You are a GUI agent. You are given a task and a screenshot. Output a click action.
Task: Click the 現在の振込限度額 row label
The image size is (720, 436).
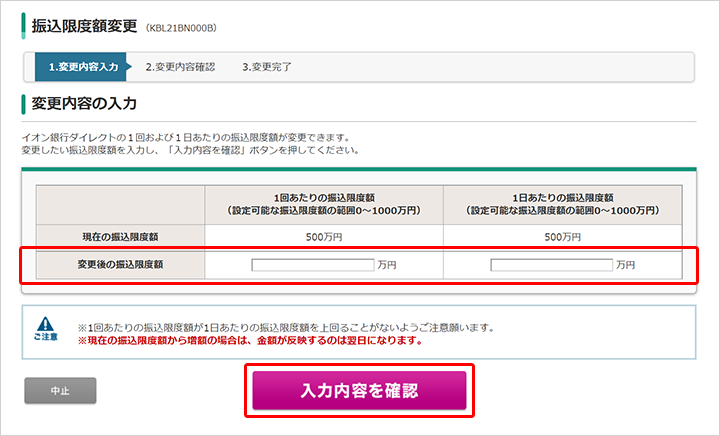tap(120, 237)
